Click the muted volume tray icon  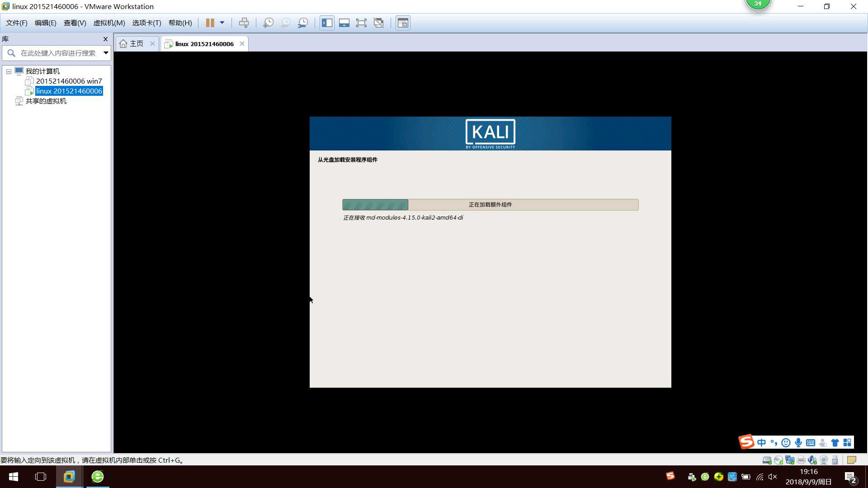point(773,477)
